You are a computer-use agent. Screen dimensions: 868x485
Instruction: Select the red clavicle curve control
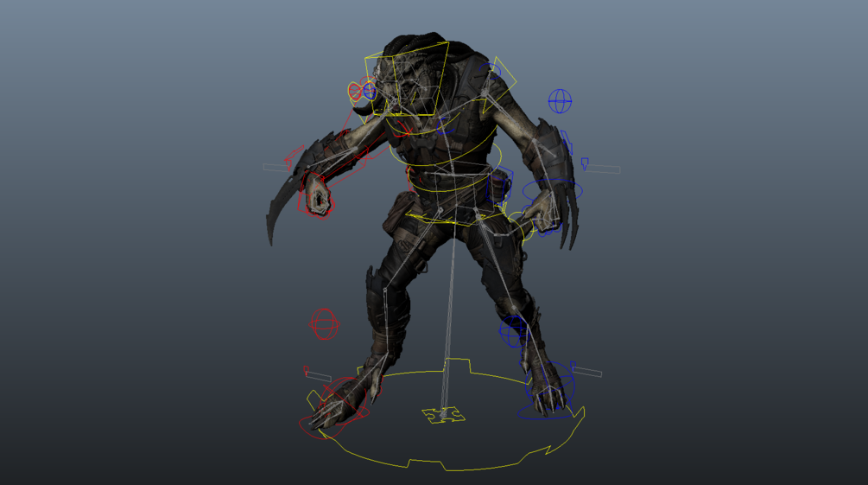(x=402, y=131)
